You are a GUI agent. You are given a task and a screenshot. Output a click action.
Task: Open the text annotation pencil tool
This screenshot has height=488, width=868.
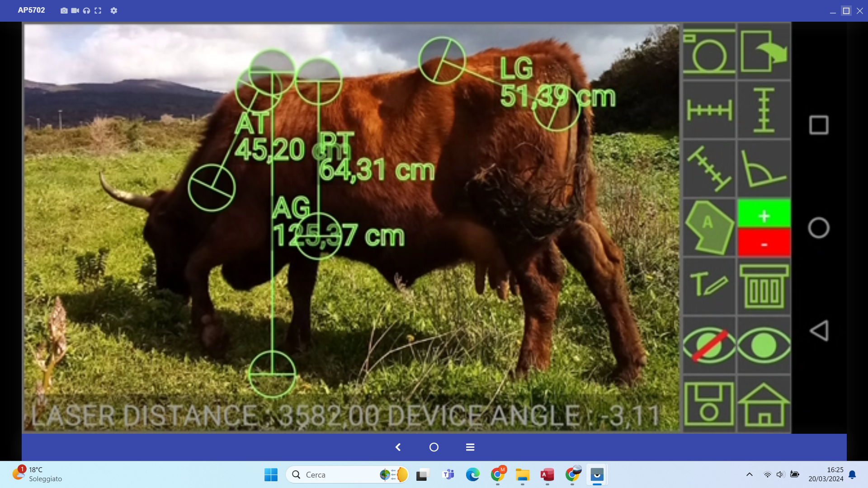coord(708,286)
